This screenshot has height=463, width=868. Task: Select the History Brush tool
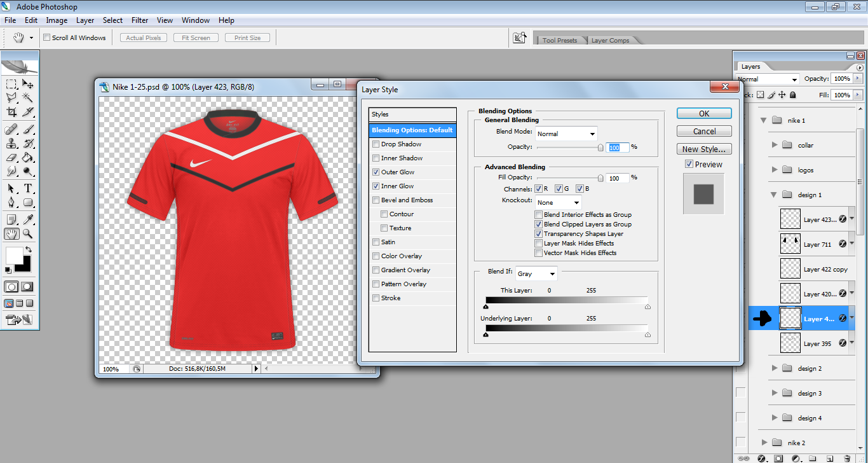28,143
